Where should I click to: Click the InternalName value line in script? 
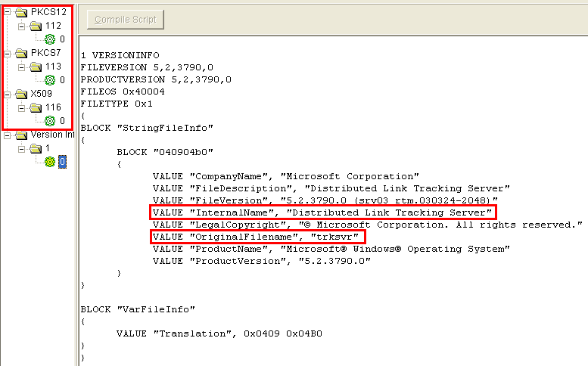[x=322, y=212]
